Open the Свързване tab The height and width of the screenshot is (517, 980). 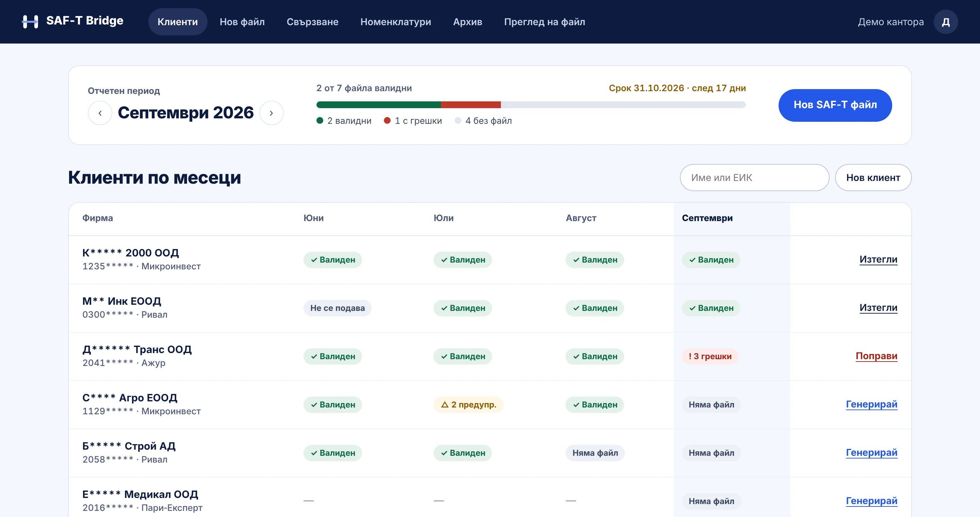[x=312, y=22]
